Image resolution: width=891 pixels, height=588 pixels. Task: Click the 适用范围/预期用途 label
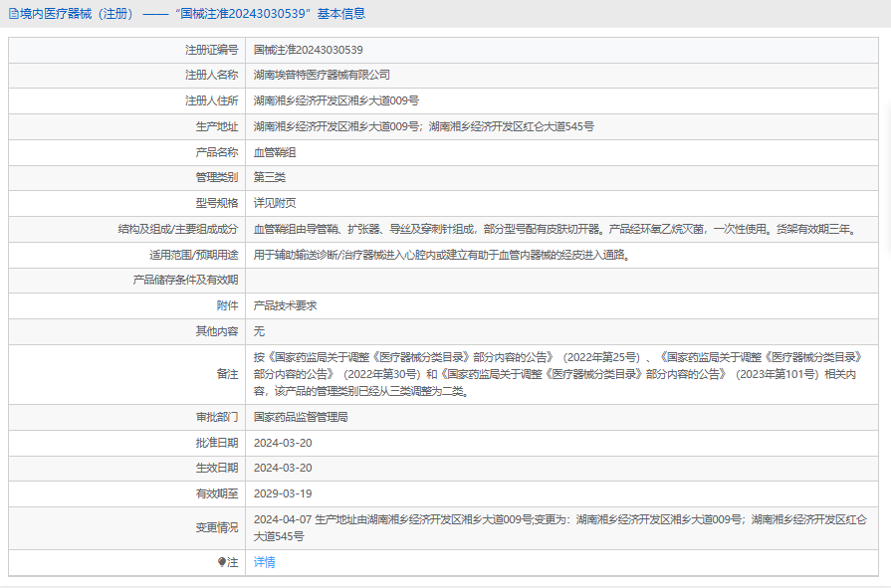pos(194,255)
